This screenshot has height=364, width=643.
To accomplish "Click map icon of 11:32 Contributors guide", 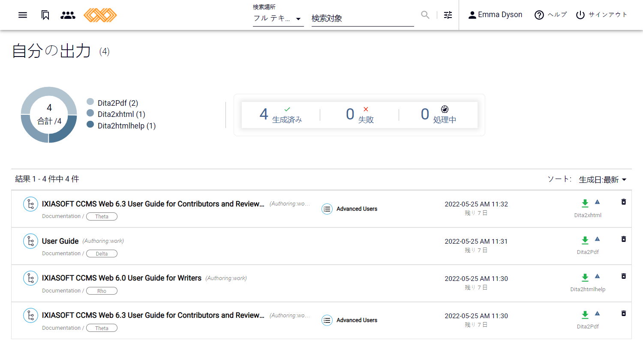I will coord(30,204).
